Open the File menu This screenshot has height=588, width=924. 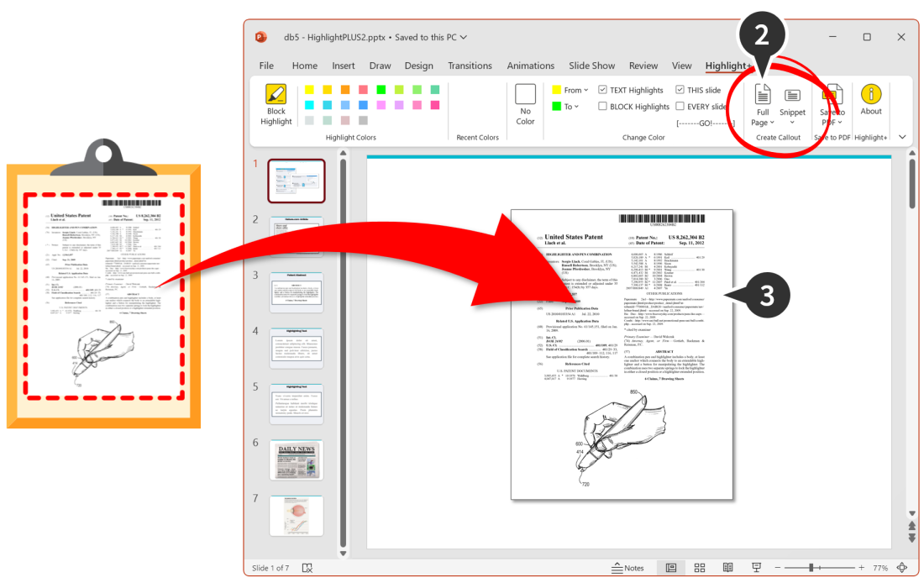point(266,66)
